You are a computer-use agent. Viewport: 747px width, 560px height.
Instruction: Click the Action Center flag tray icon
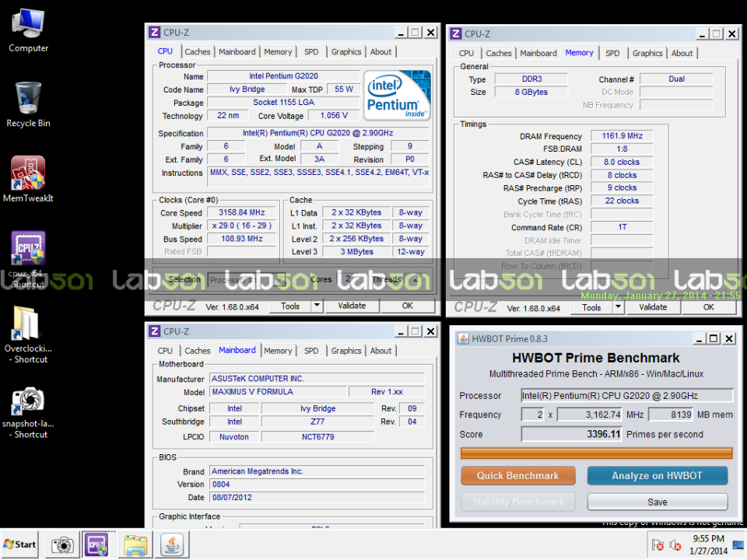point(658,544)
